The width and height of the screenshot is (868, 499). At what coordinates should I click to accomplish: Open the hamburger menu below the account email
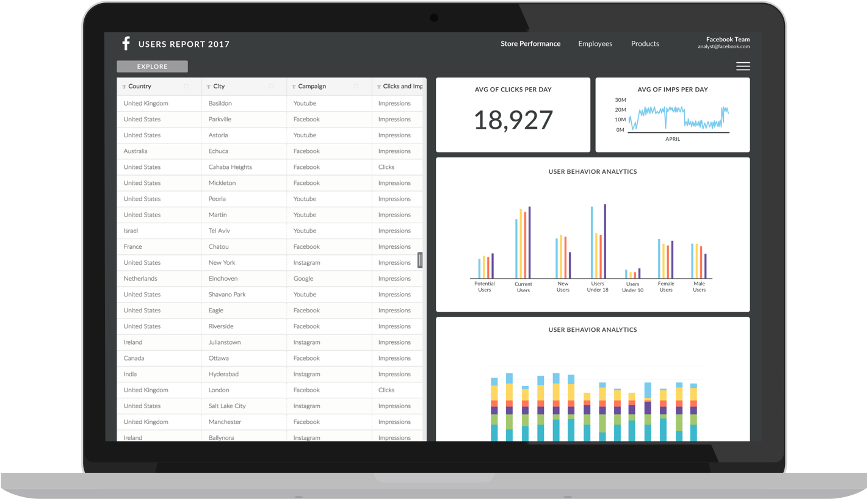point(743,66)
